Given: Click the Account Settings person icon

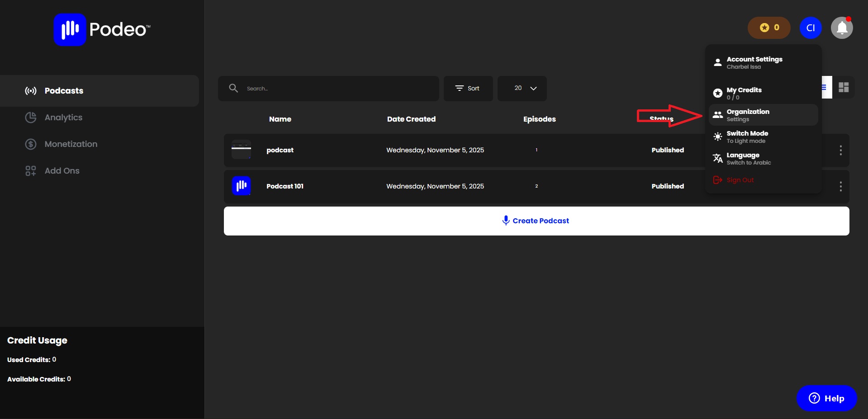Looking at the screenshot, I should point(717,62).
